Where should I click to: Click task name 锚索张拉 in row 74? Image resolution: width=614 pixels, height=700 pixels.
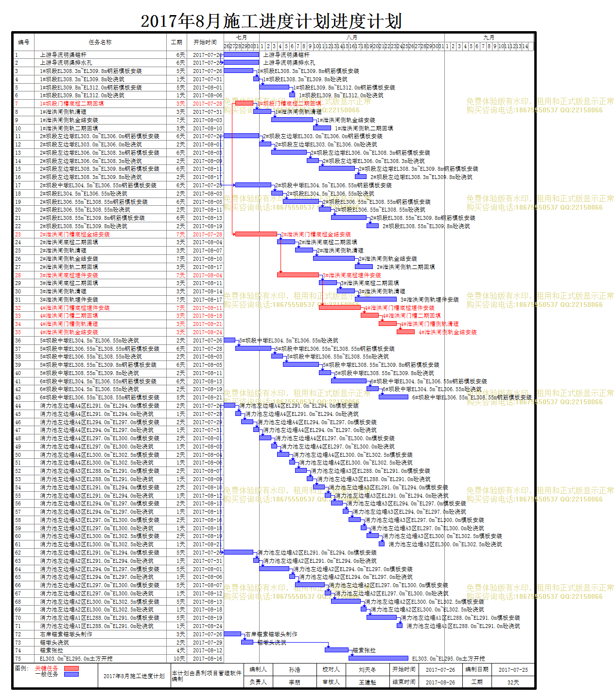point(52,650)
